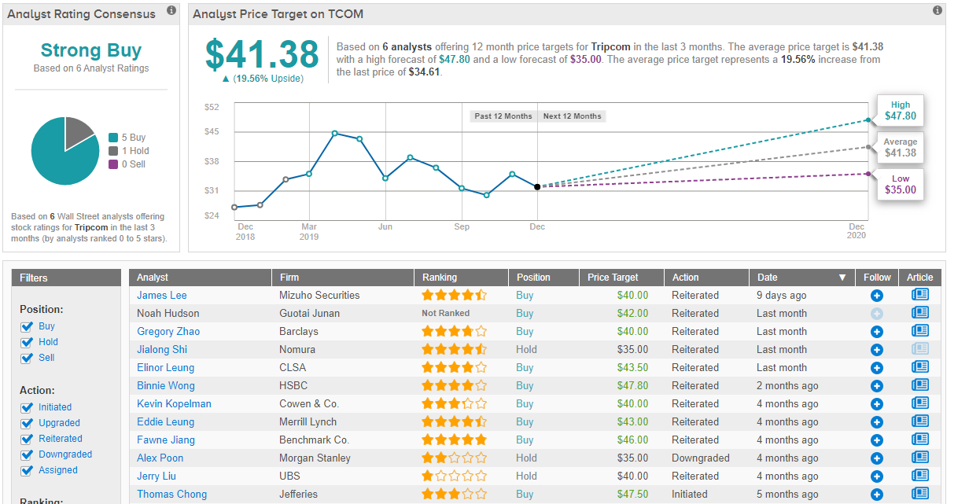980x504 pixels.
Task: Open analyst Kevin Kopelman's profile link
Action: [174, 404]
